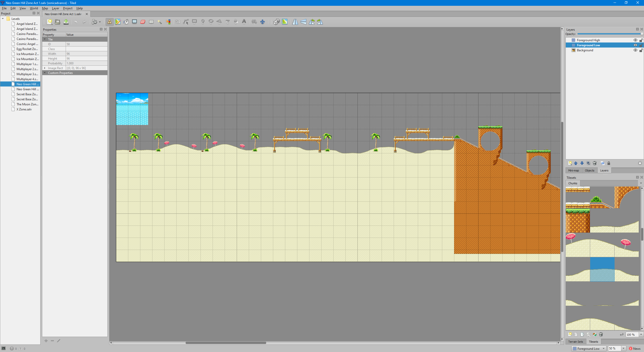Click Flip Horizontally toolbar icon
Screen dimensions: 644x352
[x=295, y=22]
